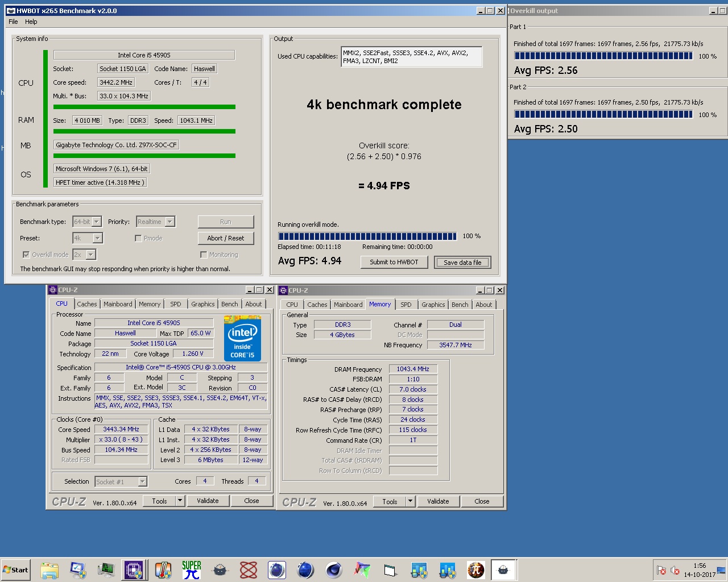Click the round pi symbol taskbar icon
The width and height of the screenshot is (728, 582).
click(x=476, y=570)
